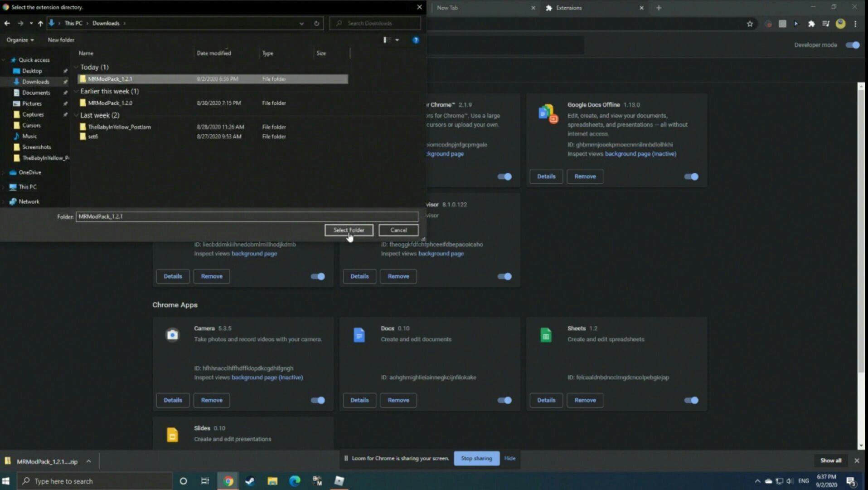The width and height of the screenshot is (868, 490).
Task: Select Downloads in Quick access
Action: (x=35, y=82)
